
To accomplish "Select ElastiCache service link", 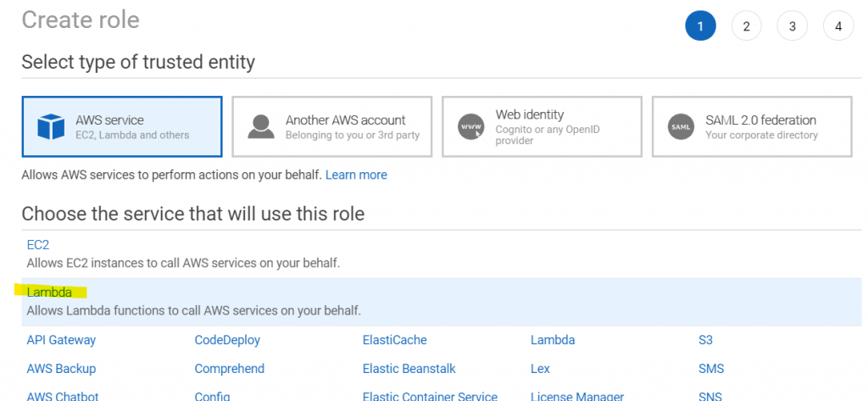I will pyautogui.click(x=394, y=340).
